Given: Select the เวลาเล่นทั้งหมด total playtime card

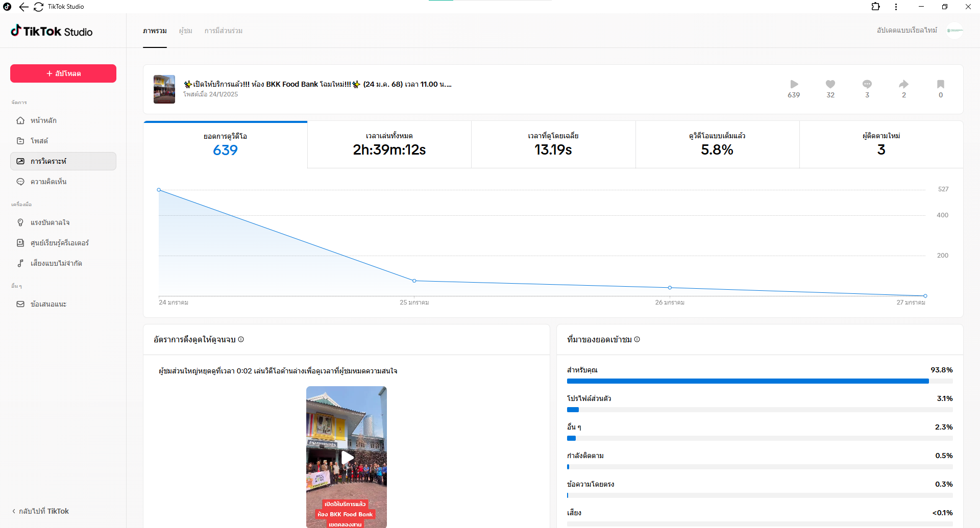Looking at the screenshot, I should pyautogui.click(x=389, y=145).
